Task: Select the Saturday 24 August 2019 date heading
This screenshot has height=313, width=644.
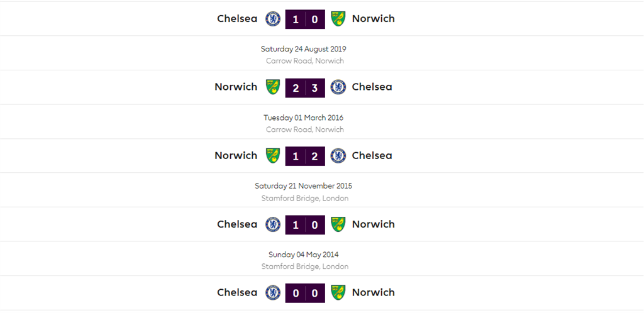Action: (304, 49)
